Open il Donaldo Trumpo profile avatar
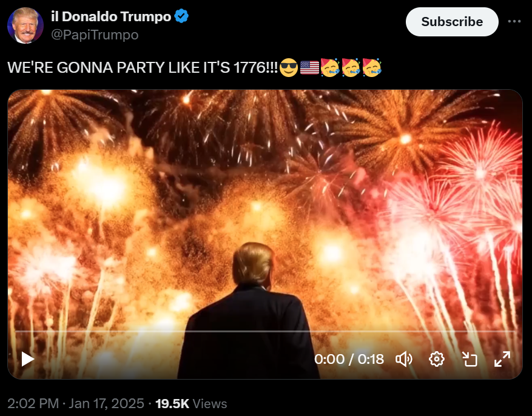The height and width of the screenshot is (416, 532). coord(25,25)
